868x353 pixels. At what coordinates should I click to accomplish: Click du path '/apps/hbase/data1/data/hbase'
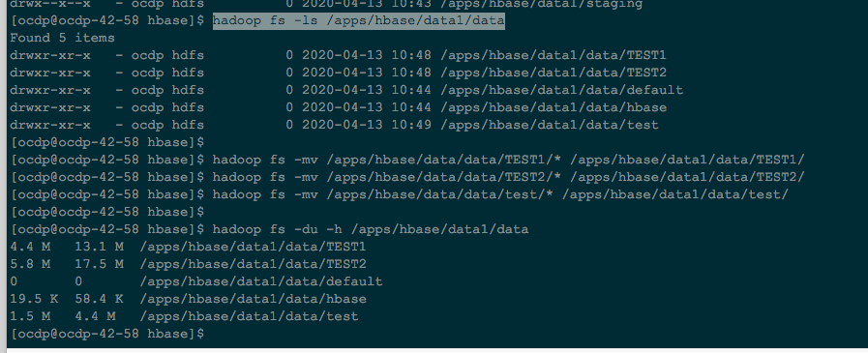point(253,300)
